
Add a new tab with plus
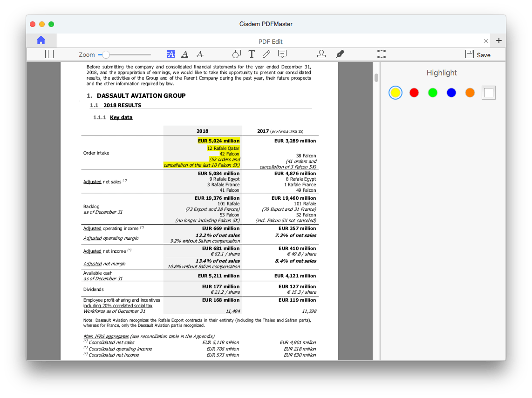tap(499, 40)
